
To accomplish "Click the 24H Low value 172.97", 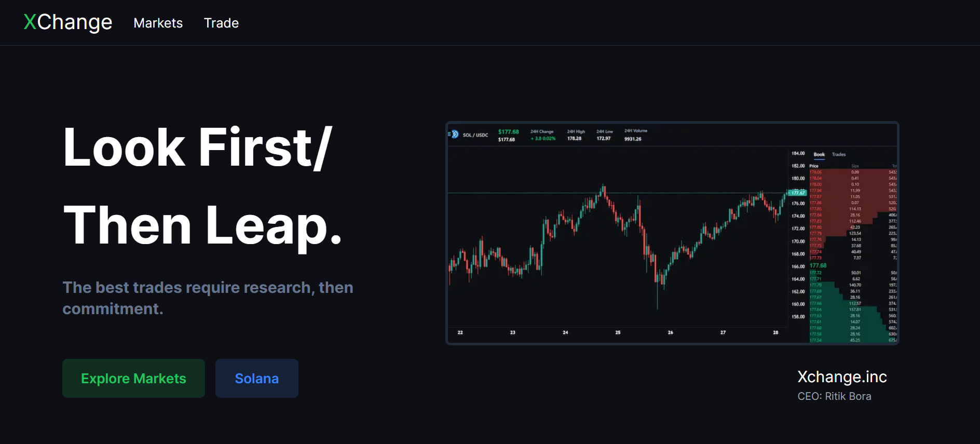I will (x=604, y=139).
